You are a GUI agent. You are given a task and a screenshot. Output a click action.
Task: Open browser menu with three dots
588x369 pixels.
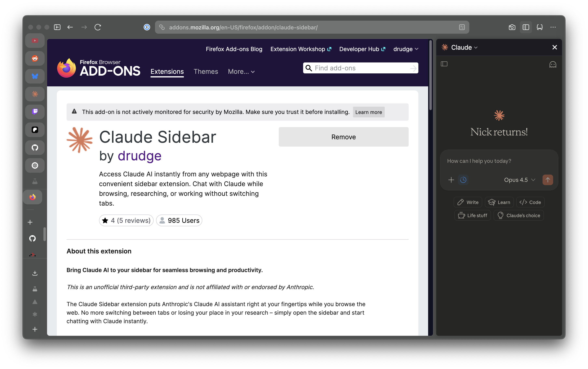tap(553, 27)
